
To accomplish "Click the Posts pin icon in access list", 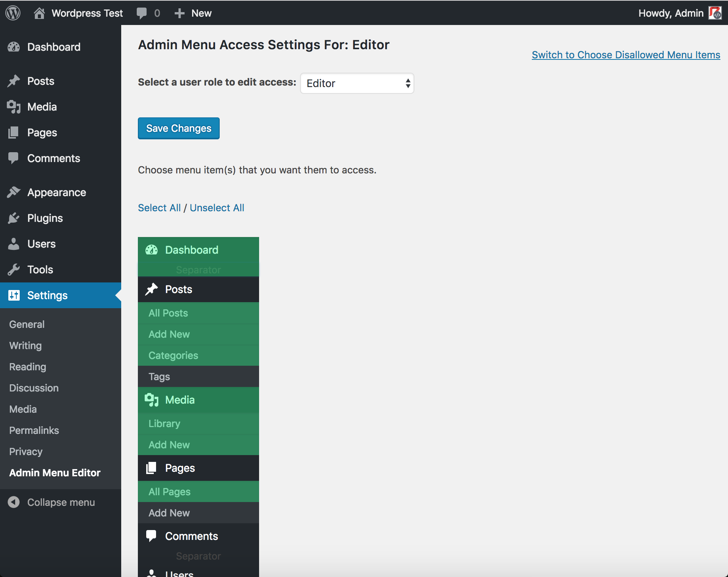I will [152, 289].
